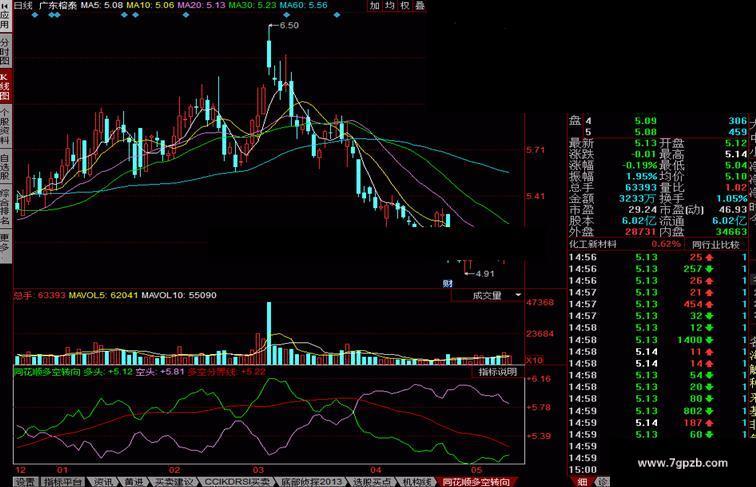Click the first blue diamond info marker
This screenshot has width=756, height=487.
tap(34, 15)
